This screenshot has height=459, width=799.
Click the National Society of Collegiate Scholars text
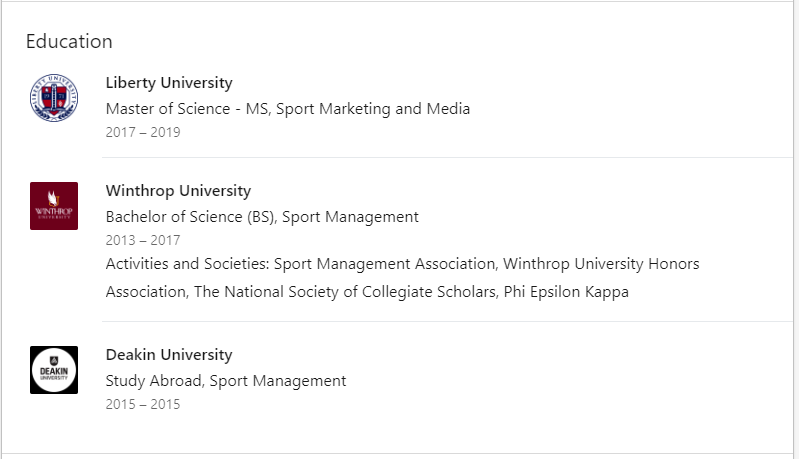(344, 292)
